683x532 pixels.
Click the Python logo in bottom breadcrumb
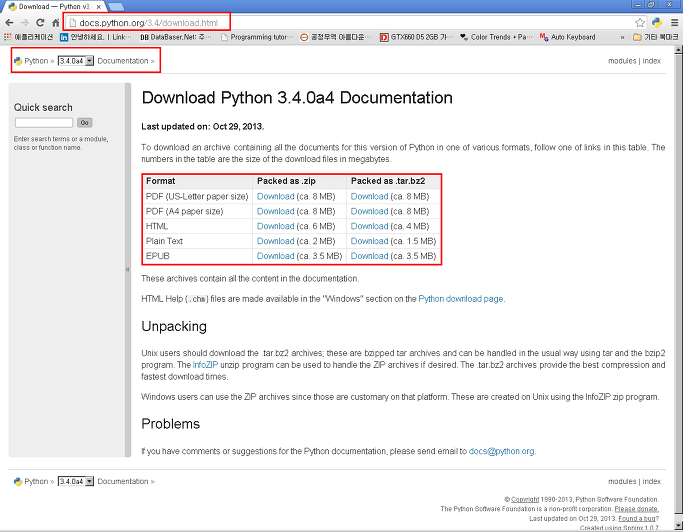click(18, 481)
